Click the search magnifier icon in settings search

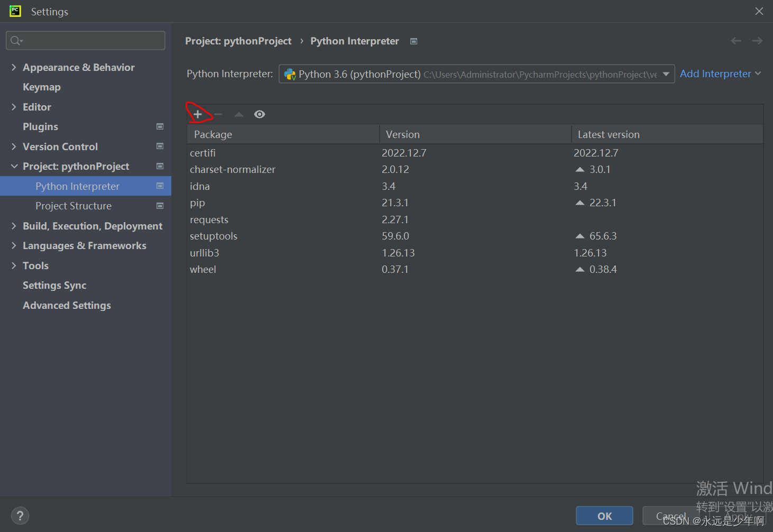point(16,41)
